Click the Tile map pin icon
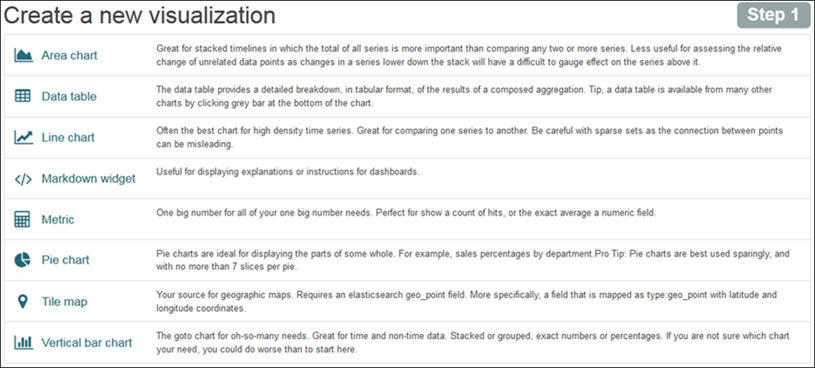Viewport: 815px width, 368px height. (x=22, y=301)
